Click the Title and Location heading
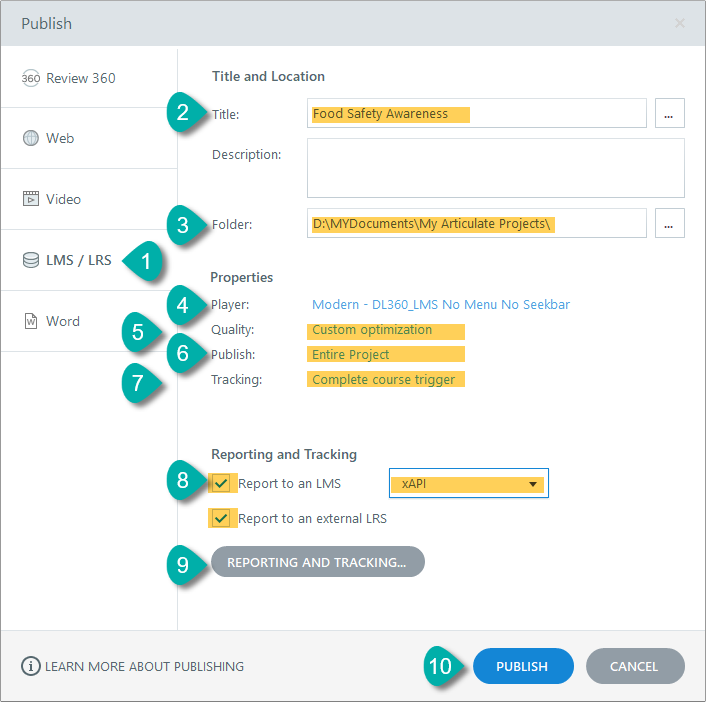The image size is (706, 702). pos(268,77)
